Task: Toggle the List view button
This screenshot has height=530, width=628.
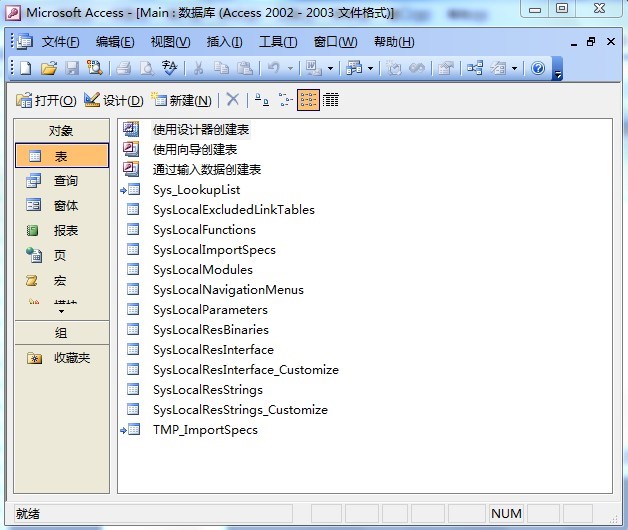Action: 308,100
